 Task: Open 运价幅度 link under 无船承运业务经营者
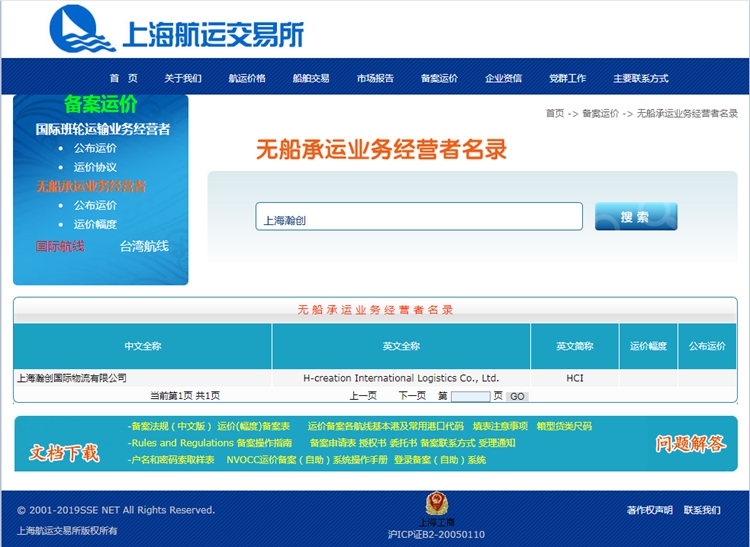pos(95,224)
